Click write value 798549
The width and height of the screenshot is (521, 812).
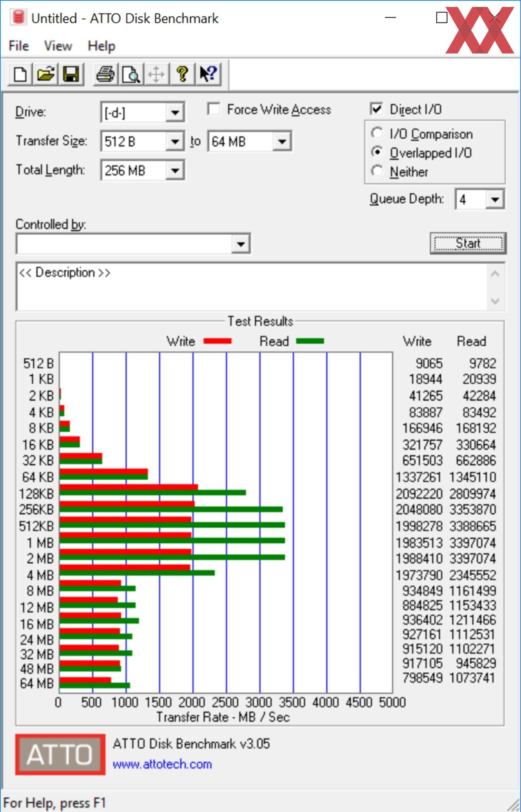(423, 678)
